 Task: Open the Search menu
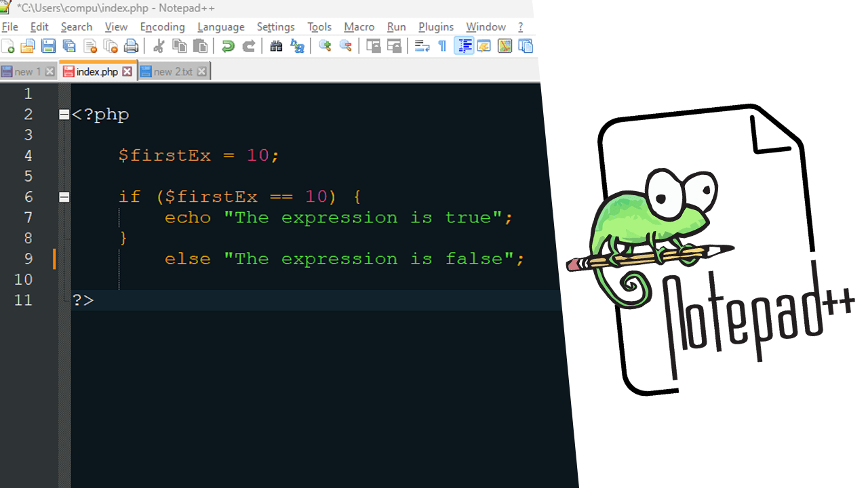[x=77, y=27]
